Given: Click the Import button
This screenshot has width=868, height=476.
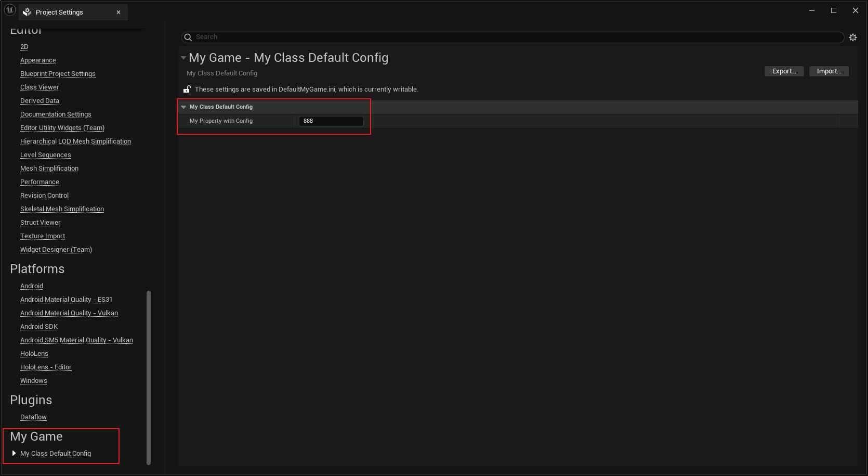Looking at the screenshot, I should coord(828,71).
